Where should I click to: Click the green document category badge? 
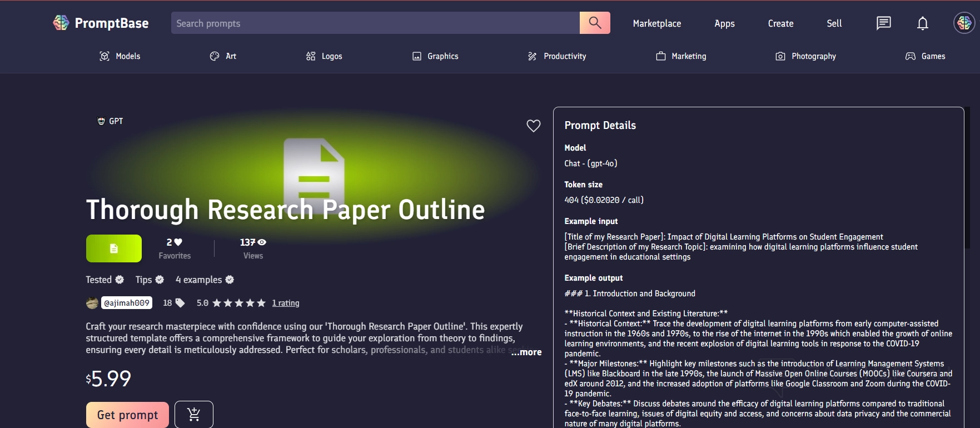(114, 248)
